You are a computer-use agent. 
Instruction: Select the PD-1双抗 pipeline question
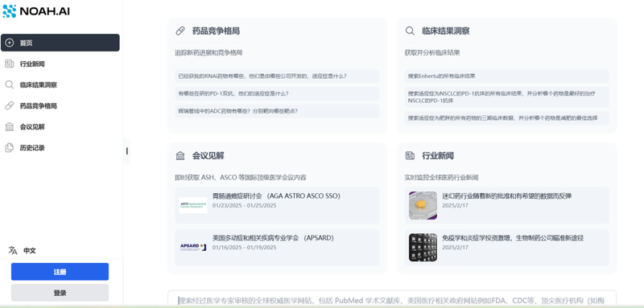[x=277, y=93]
